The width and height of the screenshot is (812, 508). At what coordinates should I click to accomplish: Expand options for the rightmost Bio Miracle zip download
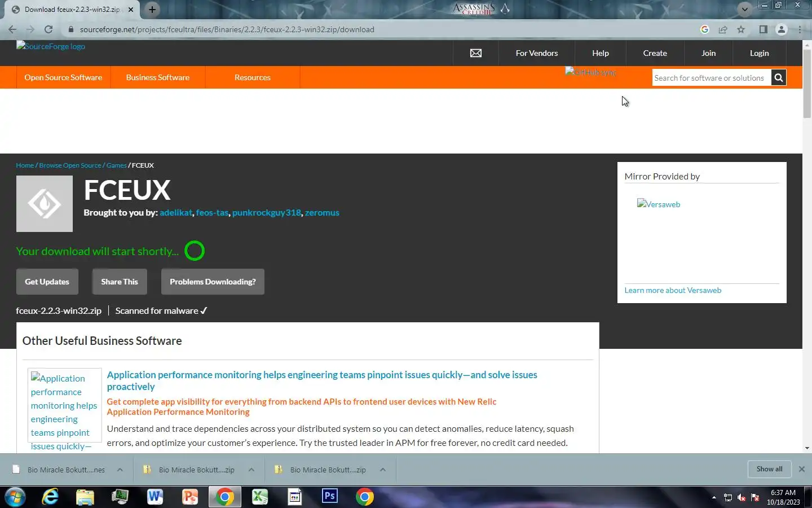coord(383,470)
